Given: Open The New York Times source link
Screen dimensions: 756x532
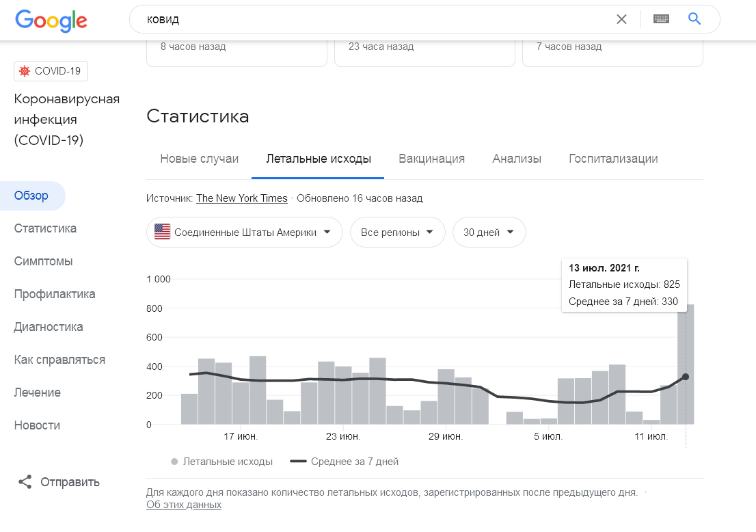Looking at the screenshot, I should coord(242,198).
